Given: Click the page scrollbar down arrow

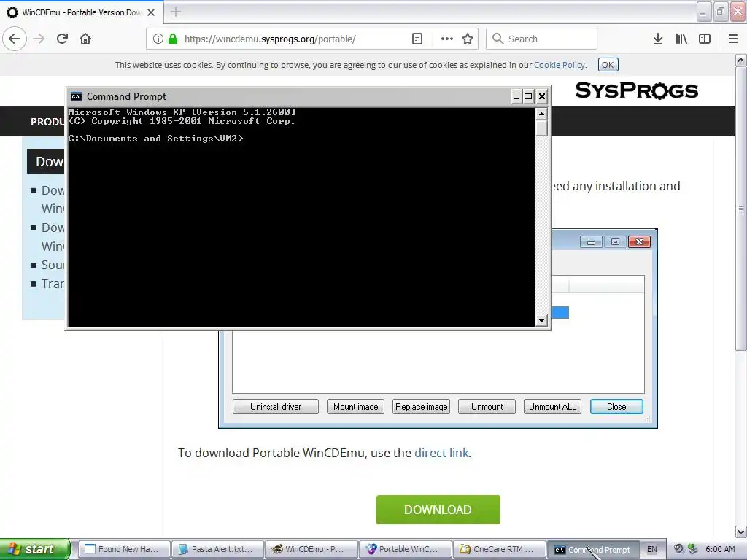Looking at the screenshot, I should click(x=741, y=532).
